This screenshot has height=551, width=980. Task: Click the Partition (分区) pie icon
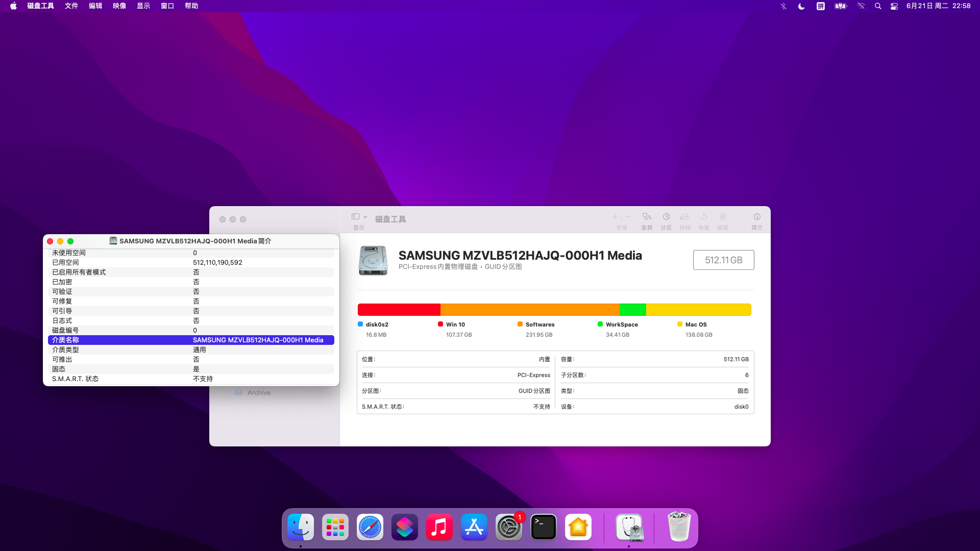coord(666,217)
